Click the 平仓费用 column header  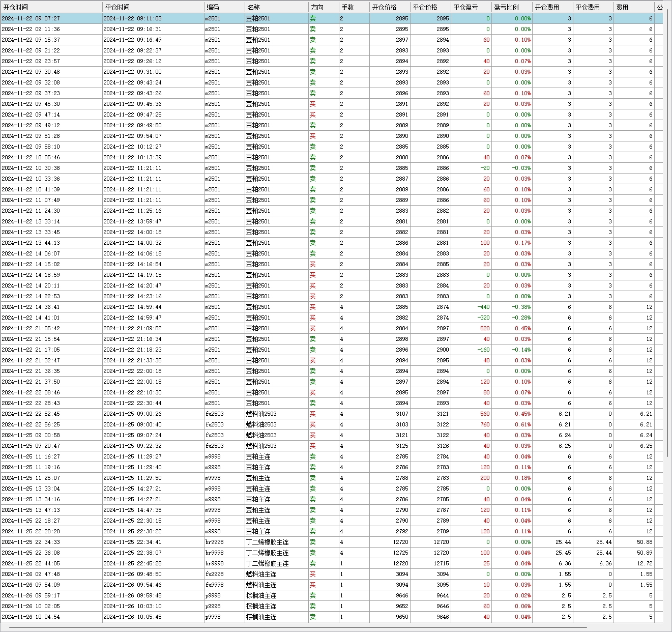click(x=593, y=7)
